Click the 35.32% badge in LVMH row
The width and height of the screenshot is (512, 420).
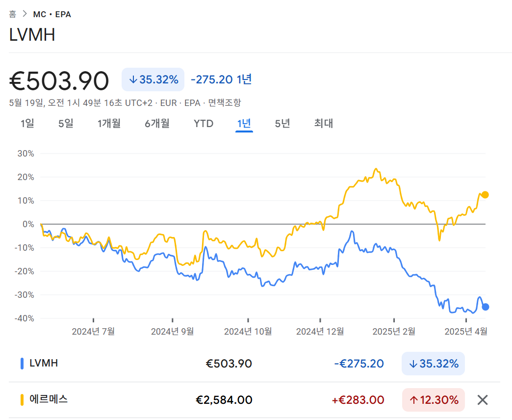pos(434,364)
